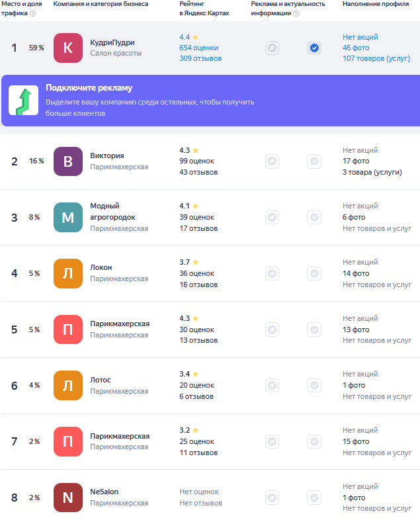The width and height of the screenshot is (420, 526).
Task: Click the advertising icon in the 30 оценок row
Action: point(272,329)
